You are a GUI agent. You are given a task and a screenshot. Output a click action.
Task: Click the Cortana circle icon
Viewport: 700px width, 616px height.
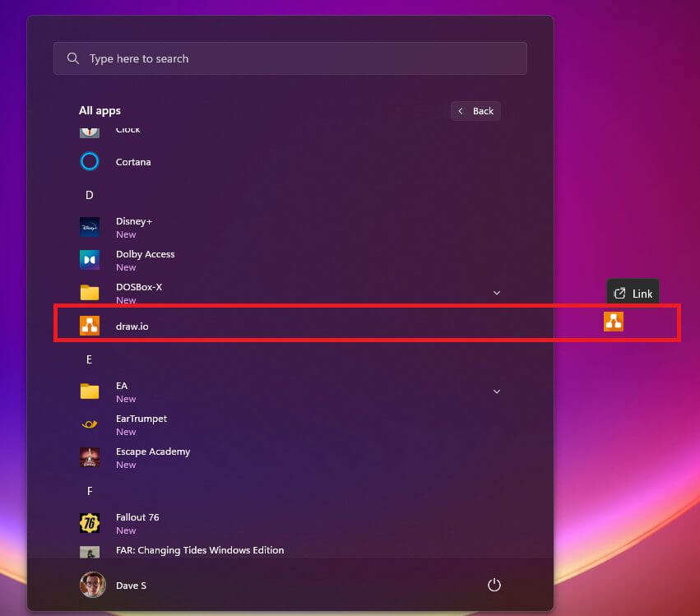click(x=90, y=161)
